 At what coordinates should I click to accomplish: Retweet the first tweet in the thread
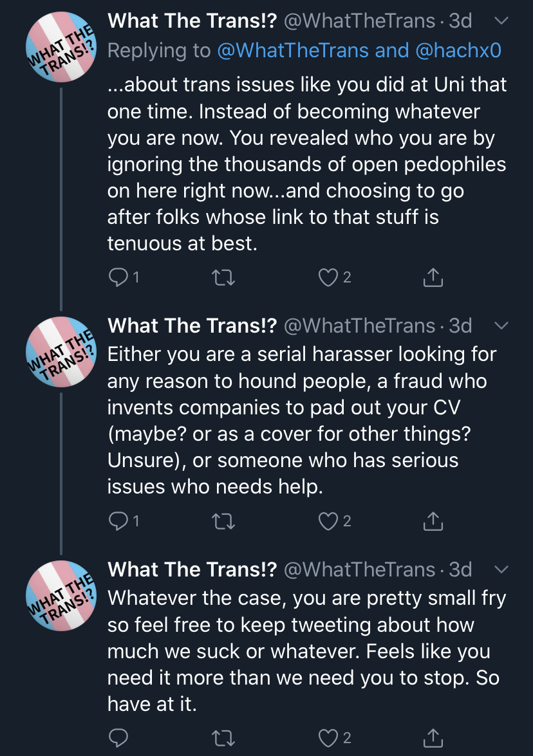coord(223,278)
